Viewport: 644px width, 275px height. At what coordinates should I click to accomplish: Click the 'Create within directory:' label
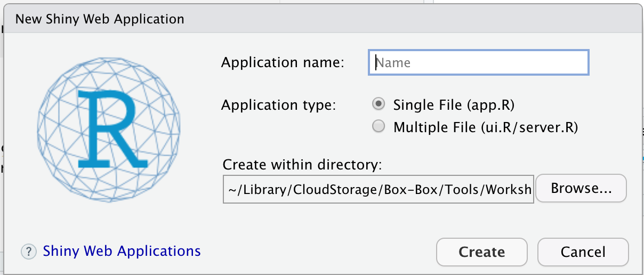tap(302, 164)
